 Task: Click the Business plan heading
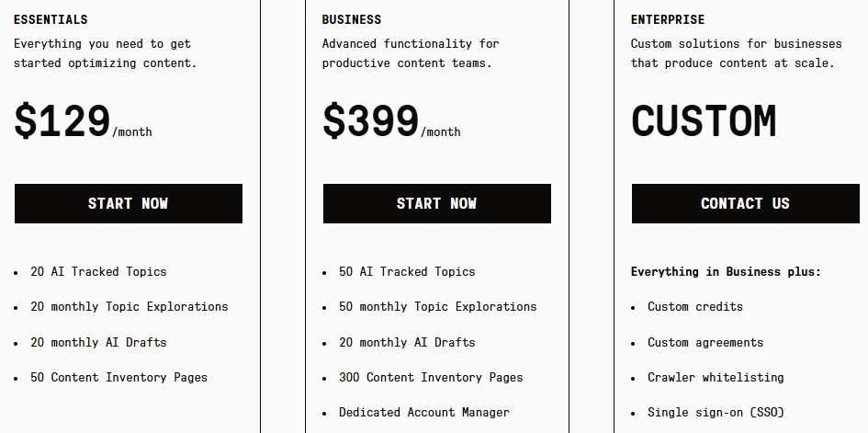pos(352,19)
